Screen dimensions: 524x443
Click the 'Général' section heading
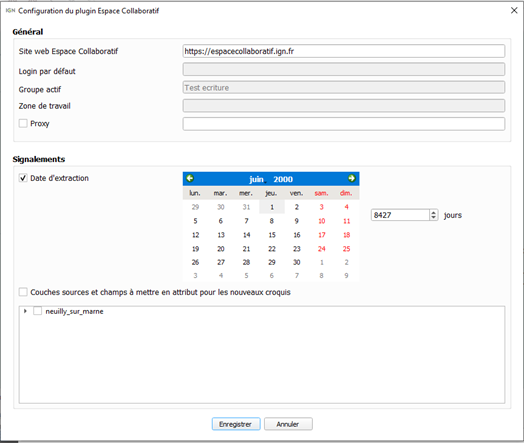(28, 32)
